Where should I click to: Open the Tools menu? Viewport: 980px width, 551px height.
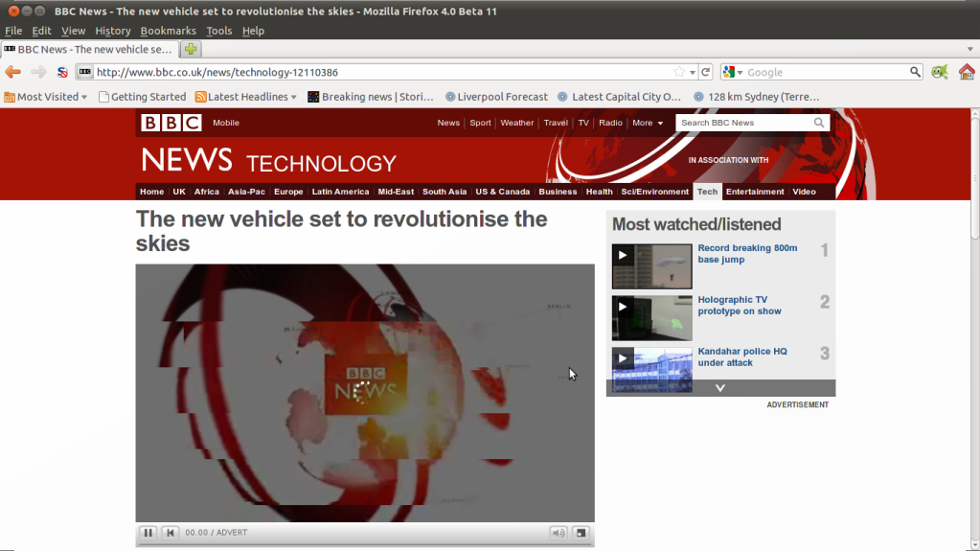pos(218,31)
